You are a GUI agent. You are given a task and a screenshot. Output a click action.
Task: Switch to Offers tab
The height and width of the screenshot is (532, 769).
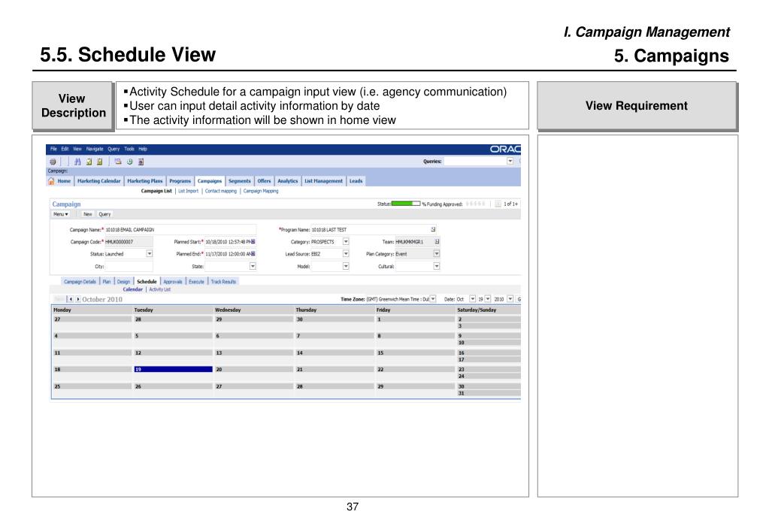tap(264, 181)
